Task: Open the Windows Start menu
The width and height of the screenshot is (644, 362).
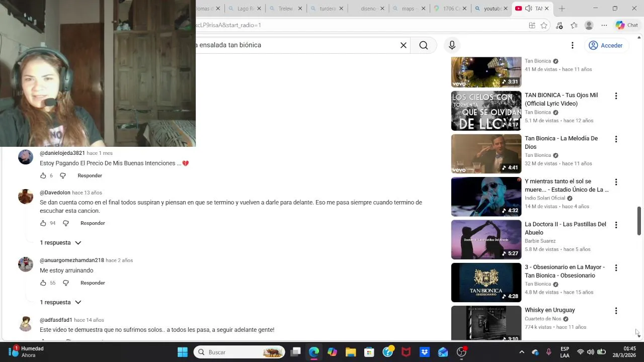Action: click(183, 352)
